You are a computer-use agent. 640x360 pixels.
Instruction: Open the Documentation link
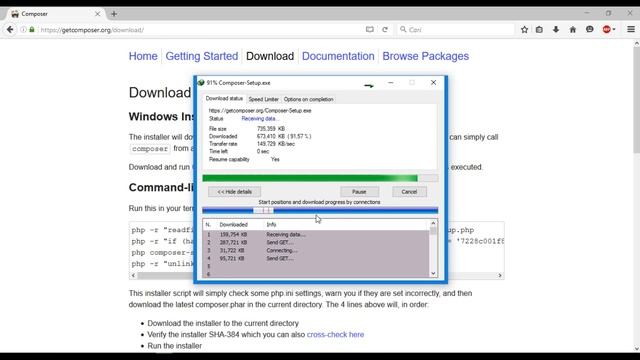tap(338, 56)
